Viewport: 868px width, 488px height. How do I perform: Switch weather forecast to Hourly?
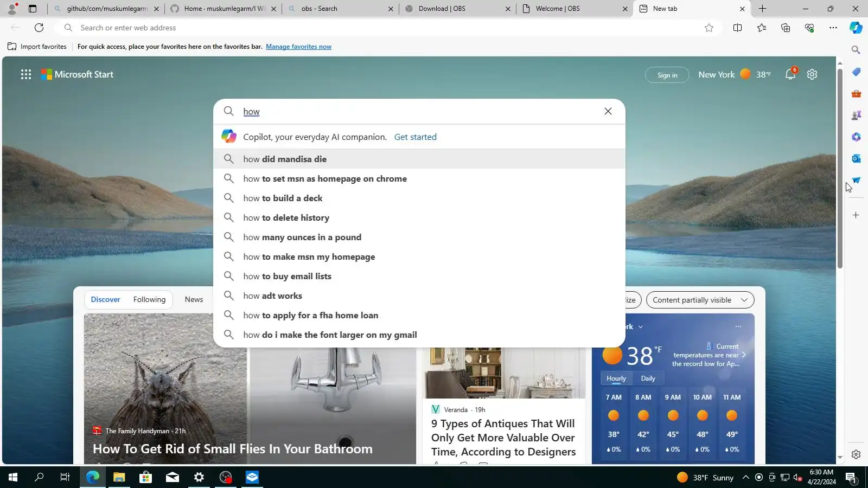point(616,378)
